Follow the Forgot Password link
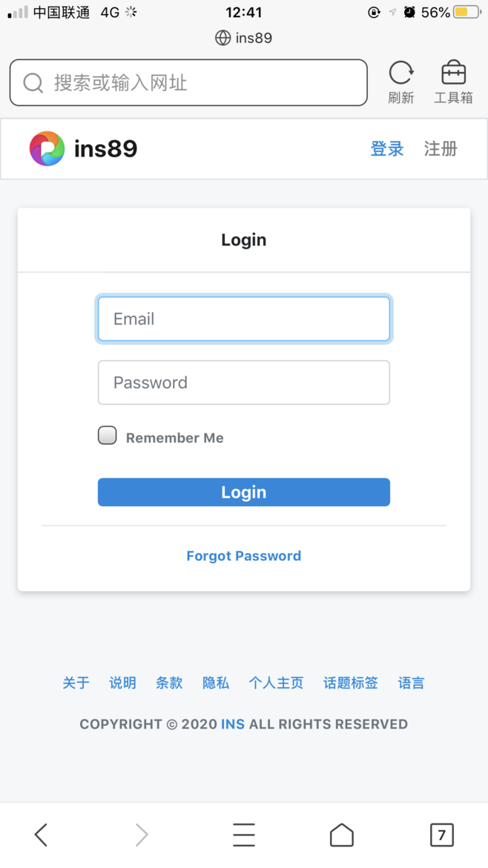Image resolution: width=488 pixels, height=868 pixels. click(244, 556)
